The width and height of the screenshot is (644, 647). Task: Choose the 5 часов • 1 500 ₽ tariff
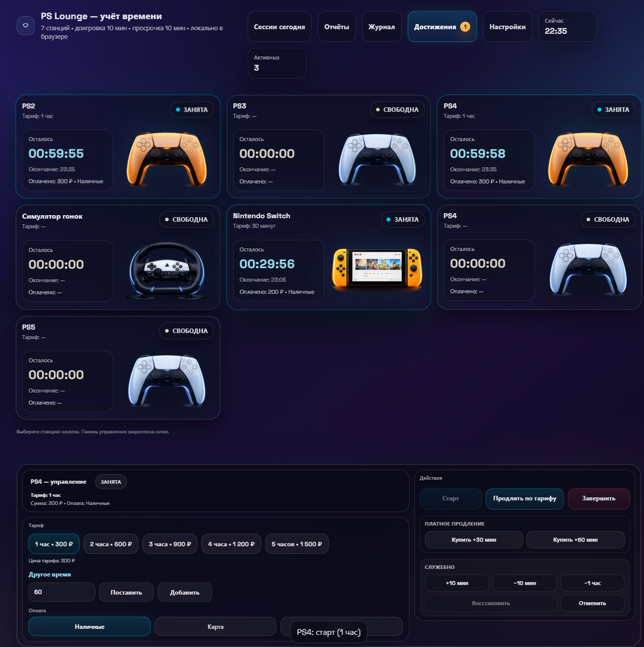[297, 544]
